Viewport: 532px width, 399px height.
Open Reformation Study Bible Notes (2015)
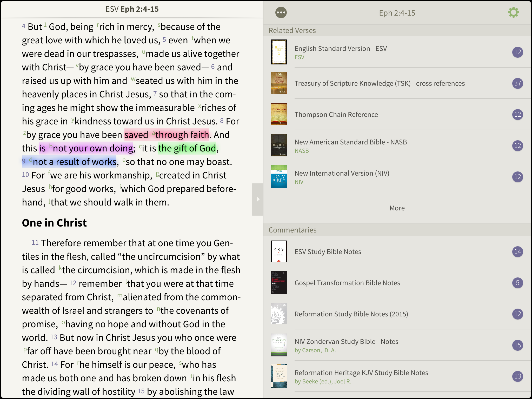tap(397, 314)
